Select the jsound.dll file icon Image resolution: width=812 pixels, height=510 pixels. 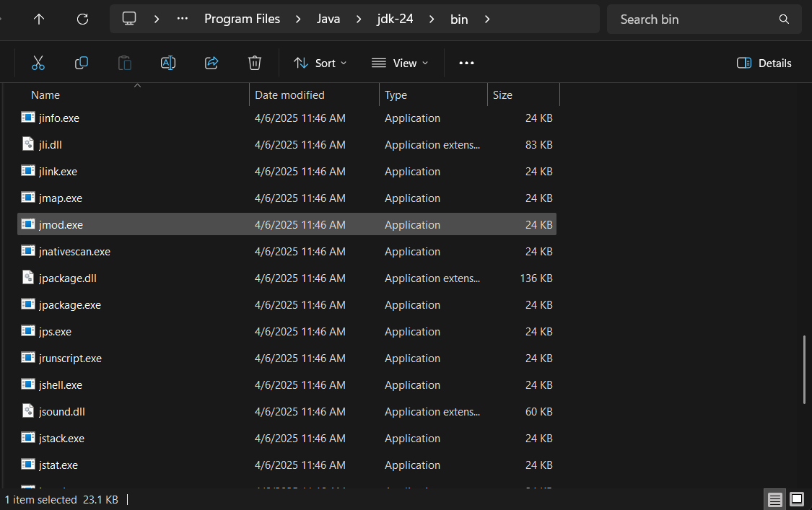[x=28, y=411]
